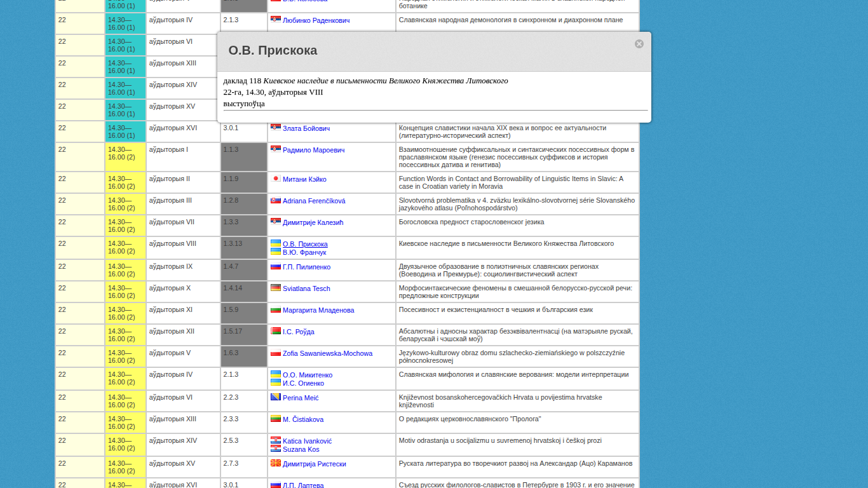
Task: Open speaker link Любинко Раденкович
Action: [x=316, y=20]
